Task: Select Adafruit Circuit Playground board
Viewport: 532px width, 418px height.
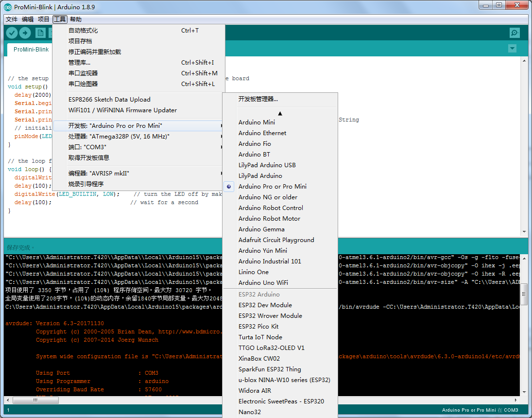Action: pyautogui.click(x=280, y=240)
